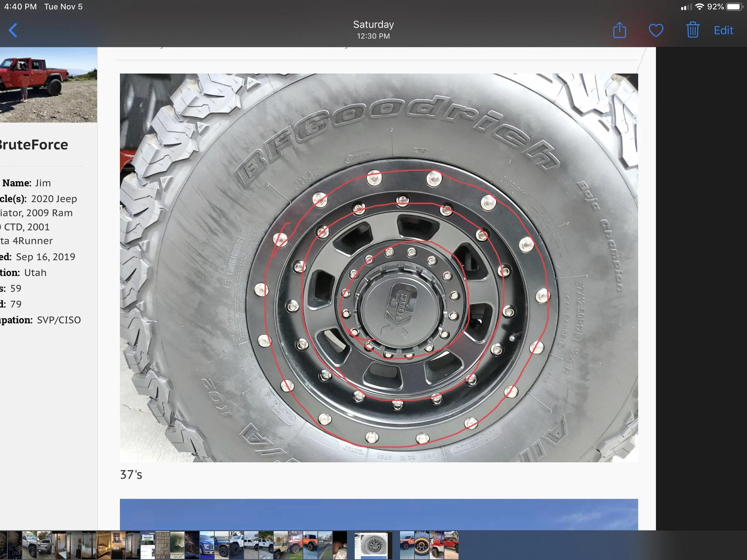
Task: Select the dark night sky thumbnail
Action: pos(192,545)
